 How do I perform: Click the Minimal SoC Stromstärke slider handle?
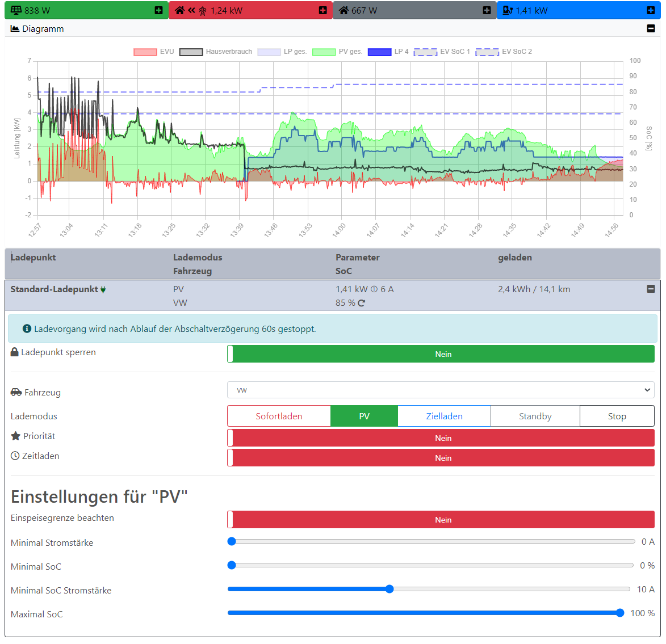389,589
